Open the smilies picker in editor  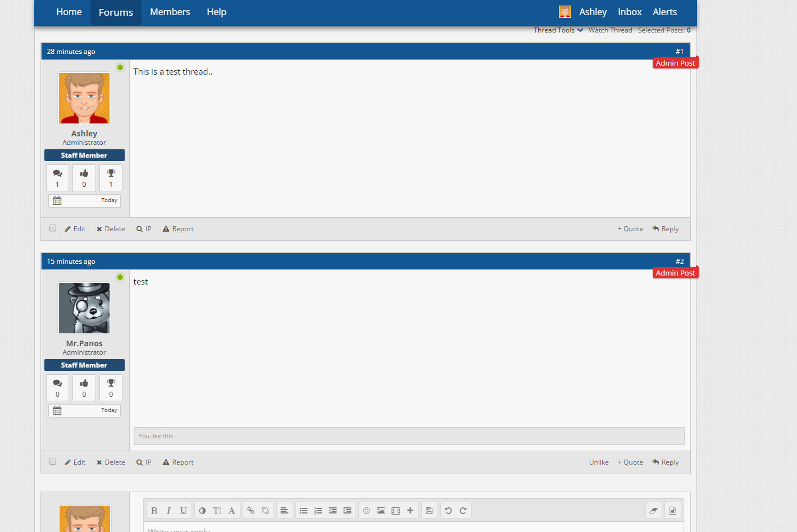[366, 511]
